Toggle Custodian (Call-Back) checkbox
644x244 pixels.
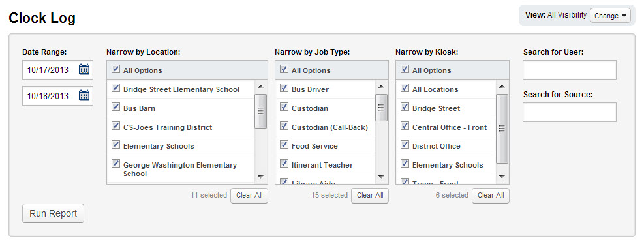[284, 126]
